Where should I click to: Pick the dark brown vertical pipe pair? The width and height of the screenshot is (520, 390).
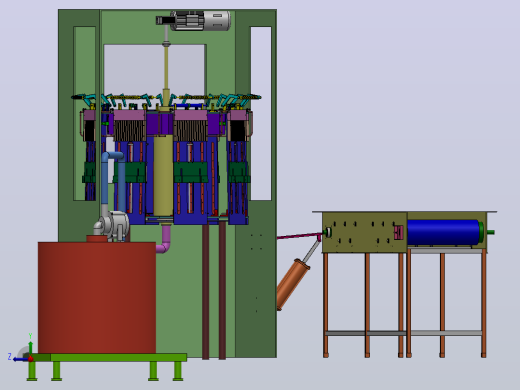(x=214, y=291)
